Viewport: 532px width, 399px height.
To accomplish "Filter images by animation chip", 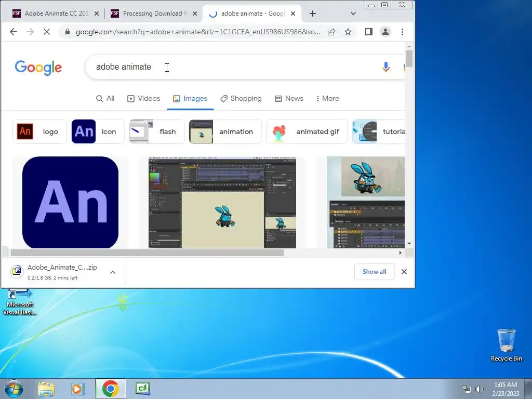I will (225, 131).
